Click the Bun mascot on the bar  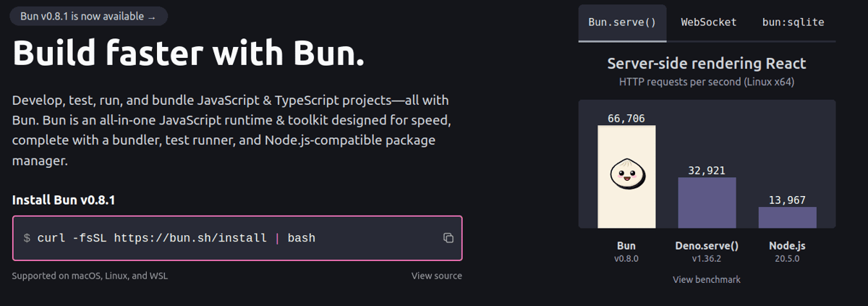(626, 174)
